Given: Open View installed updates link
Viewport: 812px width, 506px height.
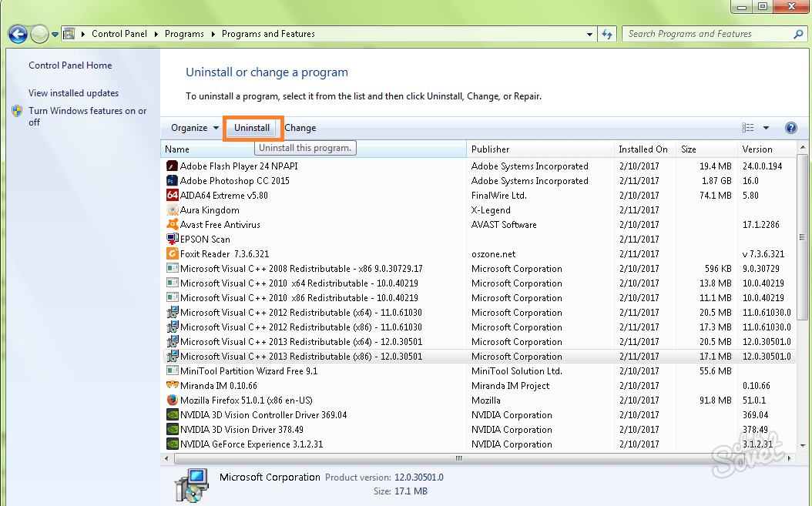Looking at the screenshot, I should coord(73,93).
